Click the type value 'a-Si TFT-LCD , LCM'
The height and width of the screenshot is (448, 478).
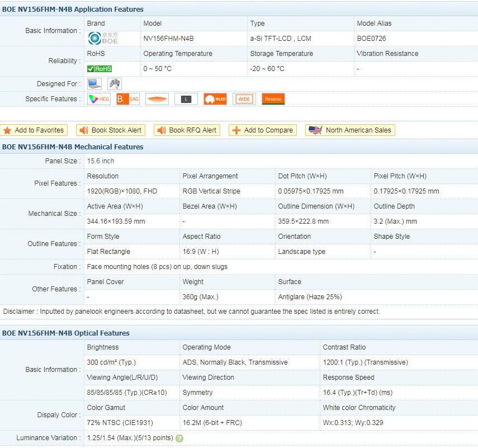[281, 39]
